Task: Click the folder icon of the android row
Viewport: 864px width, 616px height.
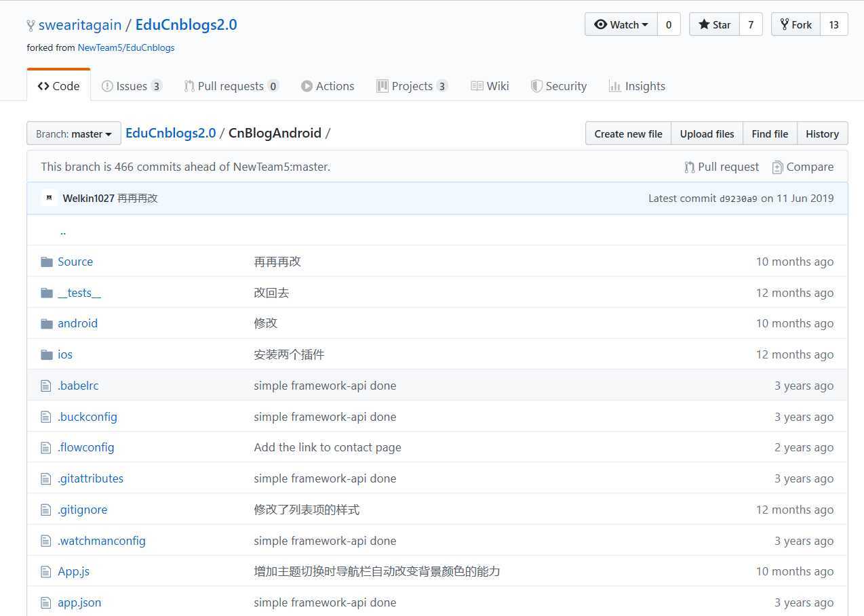Action: [47, 323]
